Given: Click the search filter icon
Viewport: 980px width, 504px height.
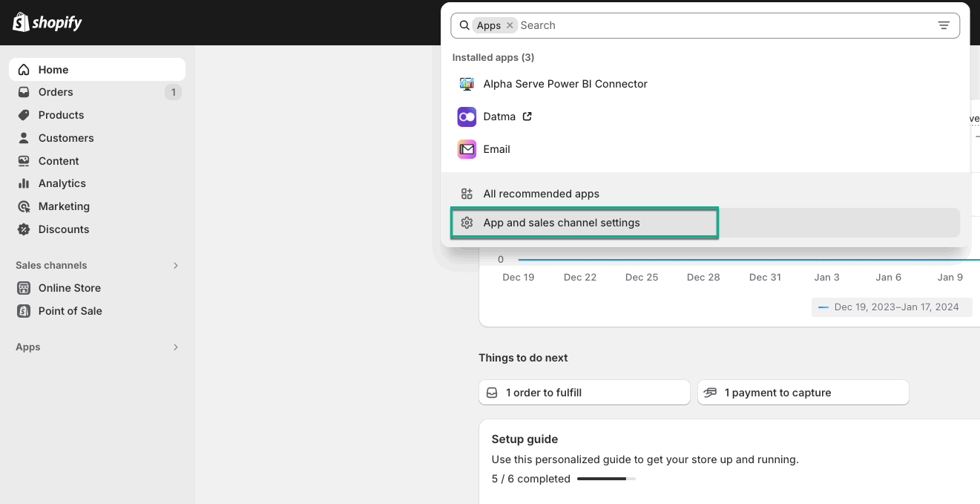Looking at the screenshot, I should [944, 25].
